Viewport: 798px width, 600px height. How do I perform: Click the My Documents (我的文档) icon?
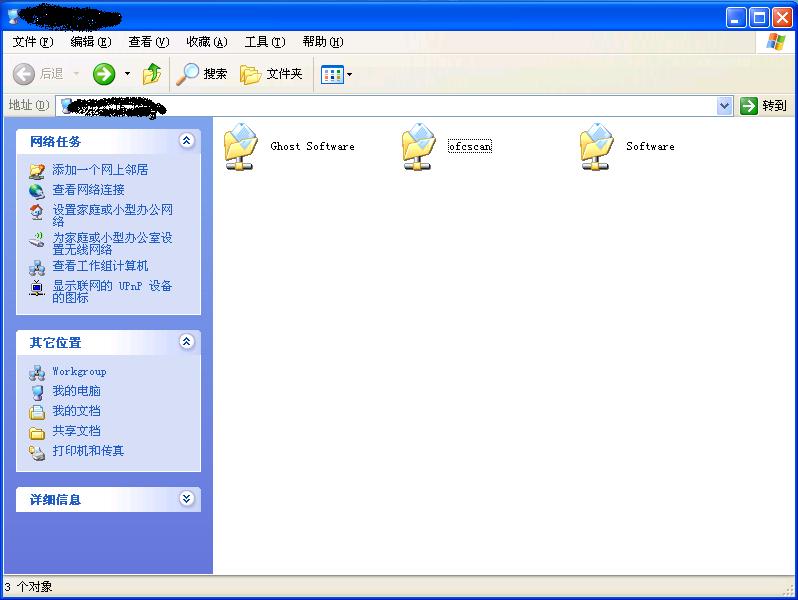click(x=37, y=412)
